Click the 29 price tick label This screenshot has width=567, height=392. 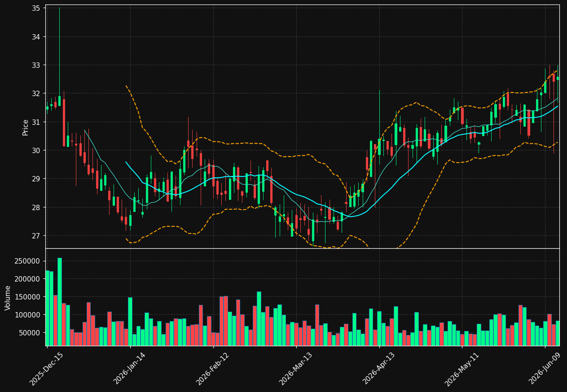coord(36,179)
